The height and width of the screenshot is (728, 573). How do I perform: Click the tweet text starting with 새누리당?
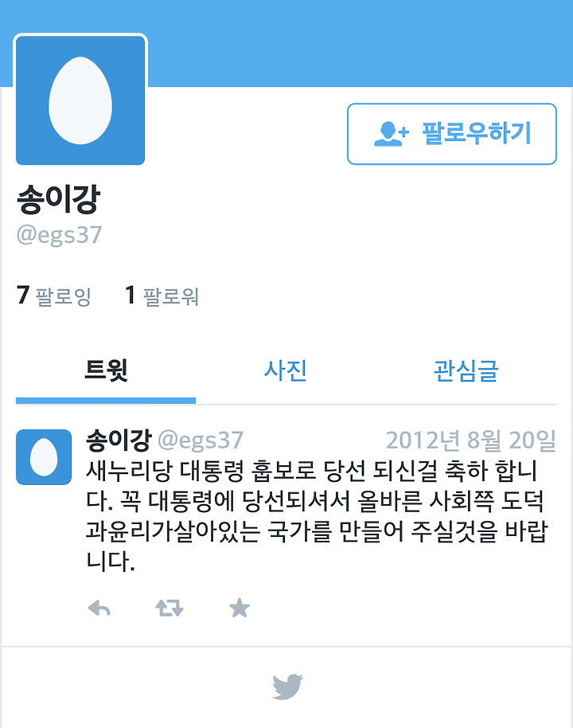[318, 515]
